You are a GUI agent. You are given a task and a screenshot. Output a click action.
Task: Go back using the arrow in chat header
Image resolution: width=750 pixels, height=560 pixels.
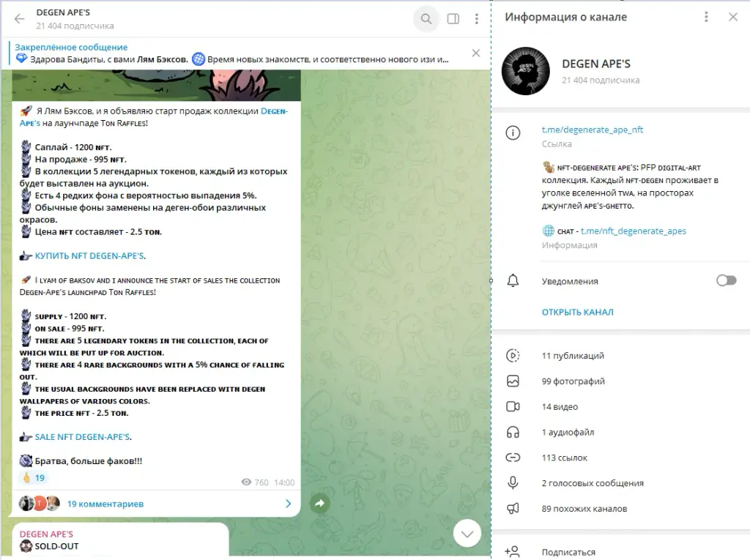(x=19, y=18)
